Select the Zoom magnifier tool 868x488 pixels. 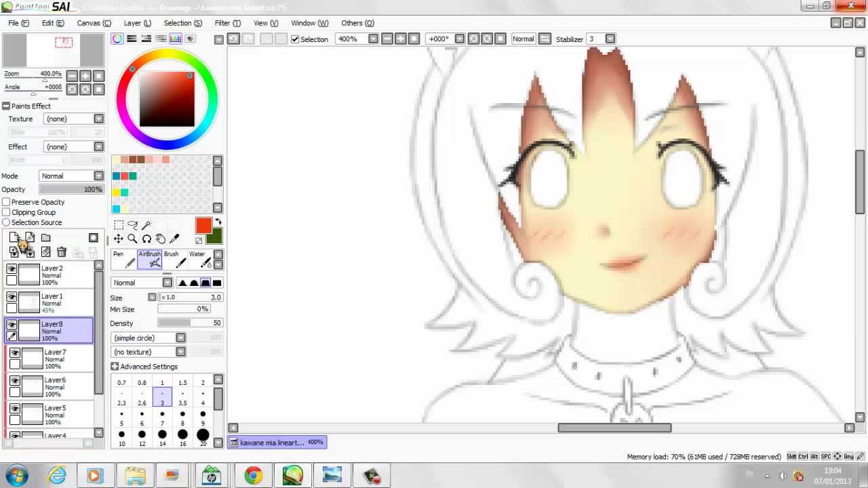pos(133,239)
